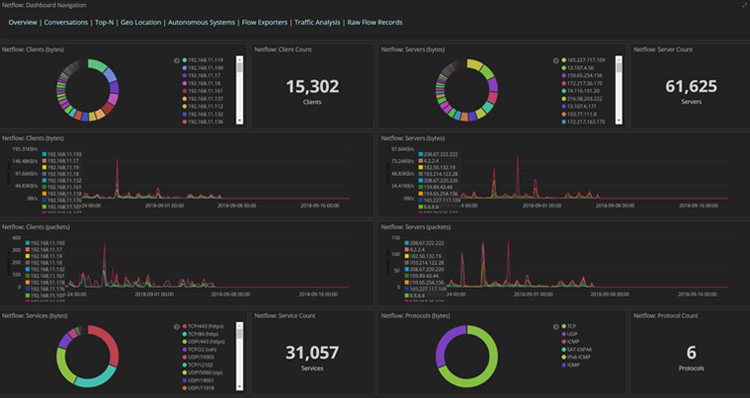Click scroll-up arrow in Servers legend scrollbar
750x398 pixels.
click(619, 59)
